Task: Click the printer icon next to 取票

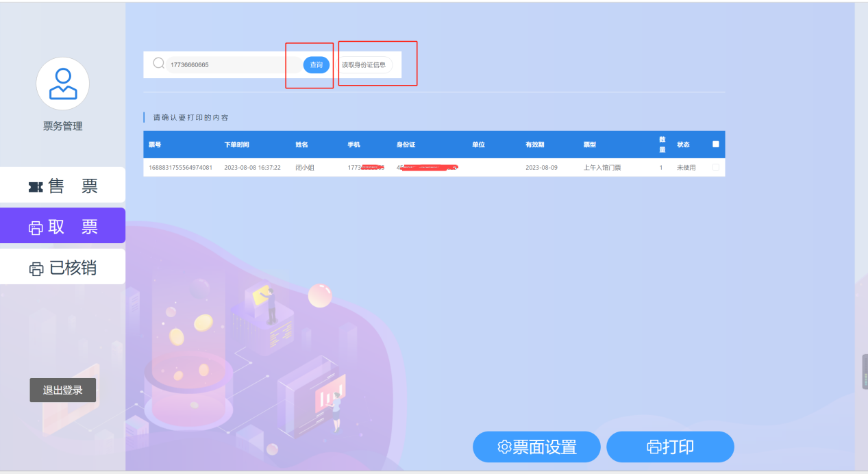Action: 35,226
